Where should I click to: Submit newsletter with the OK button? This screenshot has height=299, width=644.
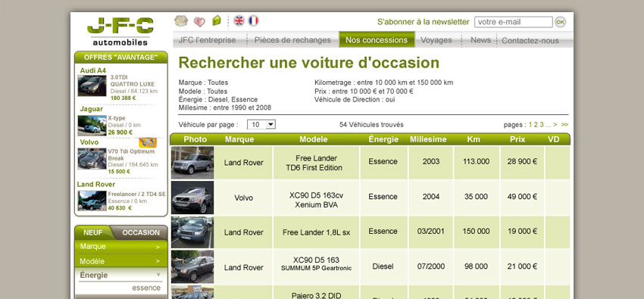[560, 22]
